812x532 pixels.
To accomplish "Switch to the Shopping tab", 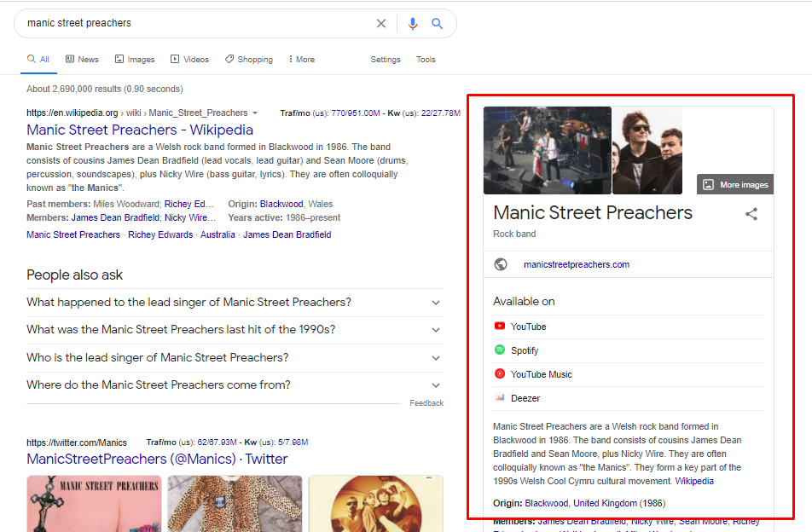I will pyautogui.click(x=248, y=60).
